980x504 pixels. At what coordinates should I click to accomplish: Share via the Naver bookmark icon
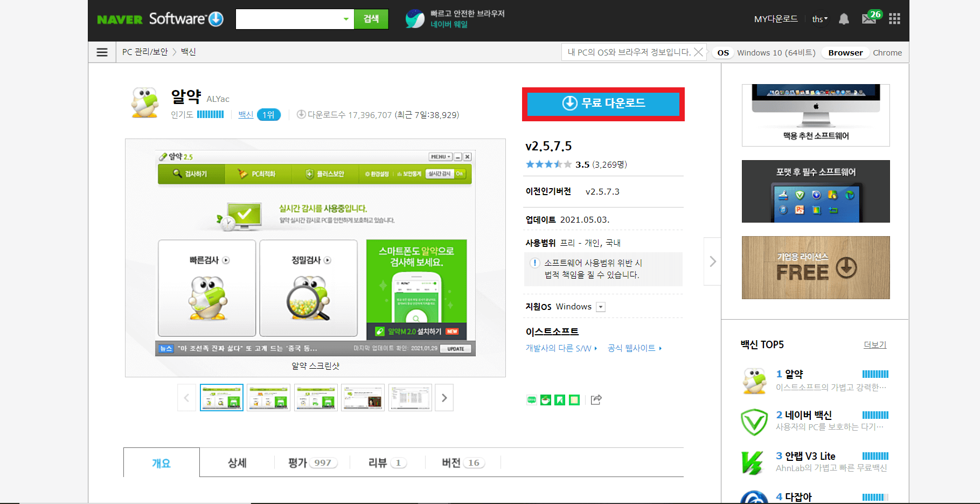click(560, 400)
